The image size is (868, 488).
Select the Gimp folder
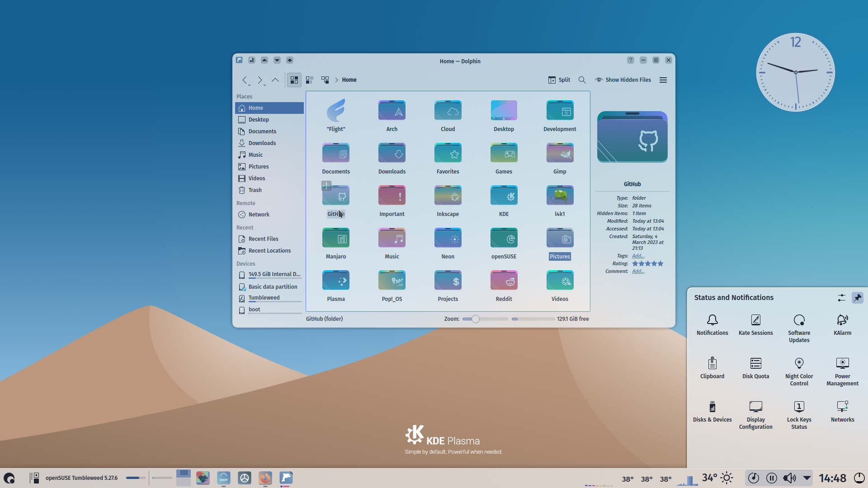pos(560,158)
